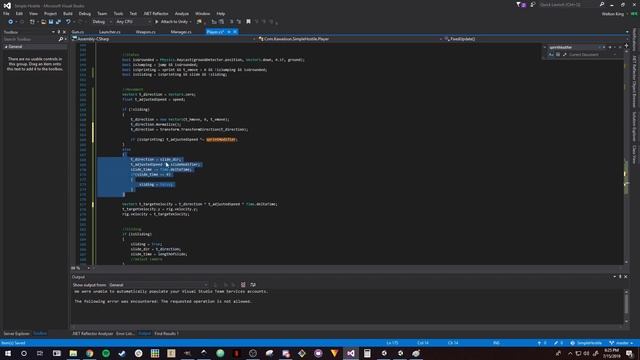The height and width of the screenshot is (360, 640).
Task: Click the feedback icon beside Quick Launch
Action: point(533,4)
